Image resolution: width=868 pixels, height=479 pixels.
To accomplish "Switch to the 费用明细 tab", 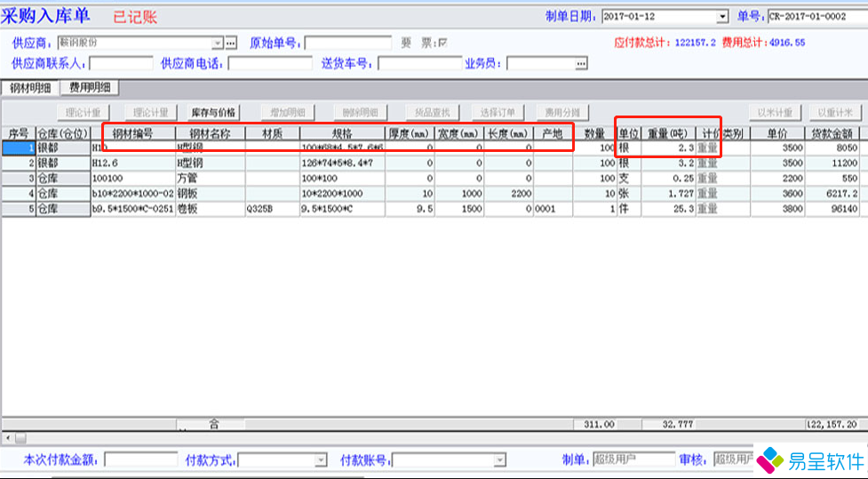I will coord(89,87).
